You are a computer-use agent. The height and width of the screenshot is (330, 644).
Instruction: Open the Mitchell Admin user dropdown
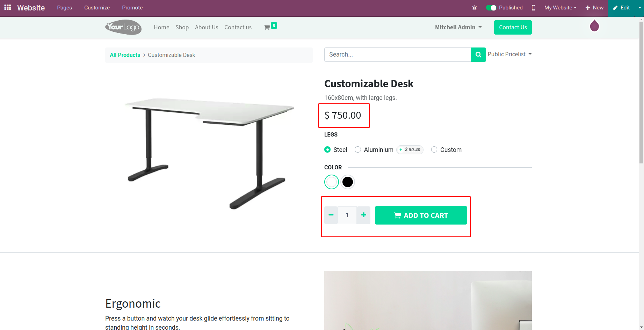pos(458,27)
